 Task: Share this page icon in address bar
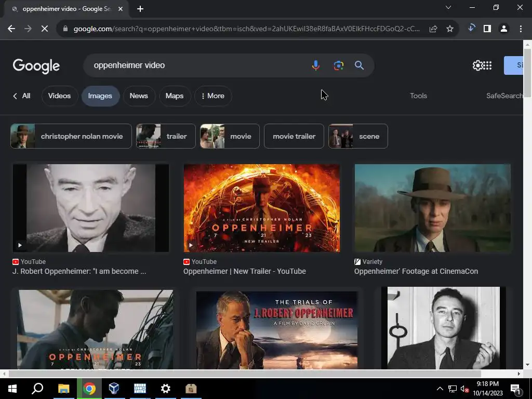(433, 29)
